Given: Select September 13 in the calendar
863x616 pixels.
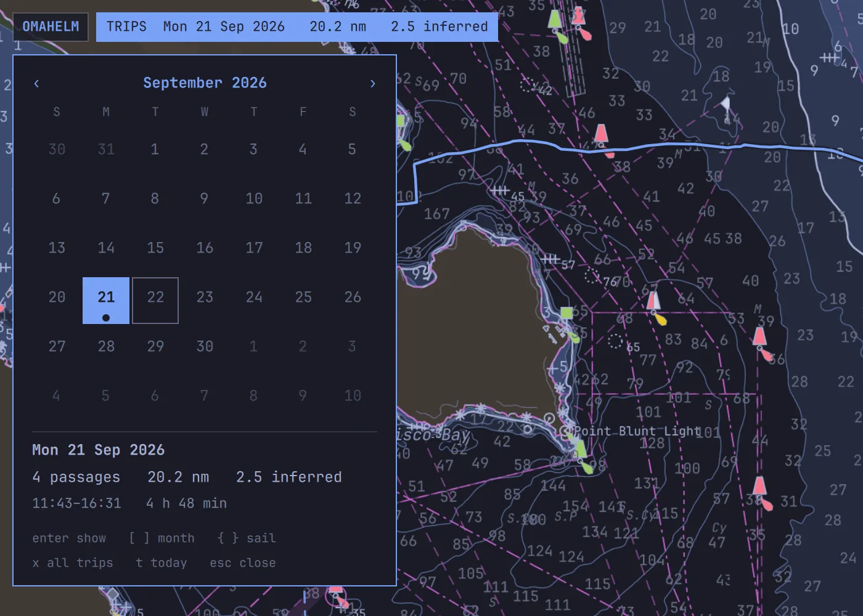Looking at the screenshot, I should click(x=57, y=248).
